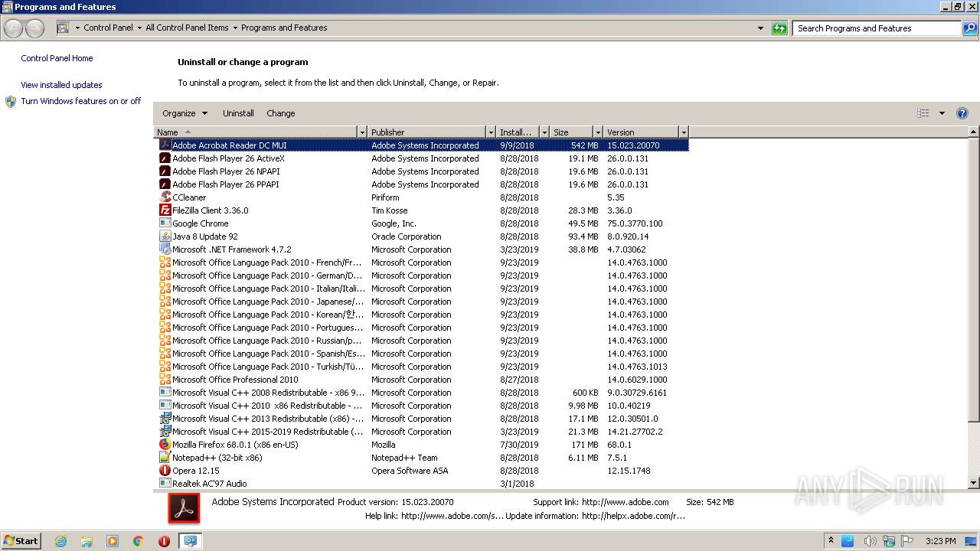Sort list by Publisher column header
Screen dimensions: 980x551
tap(427, 132)
